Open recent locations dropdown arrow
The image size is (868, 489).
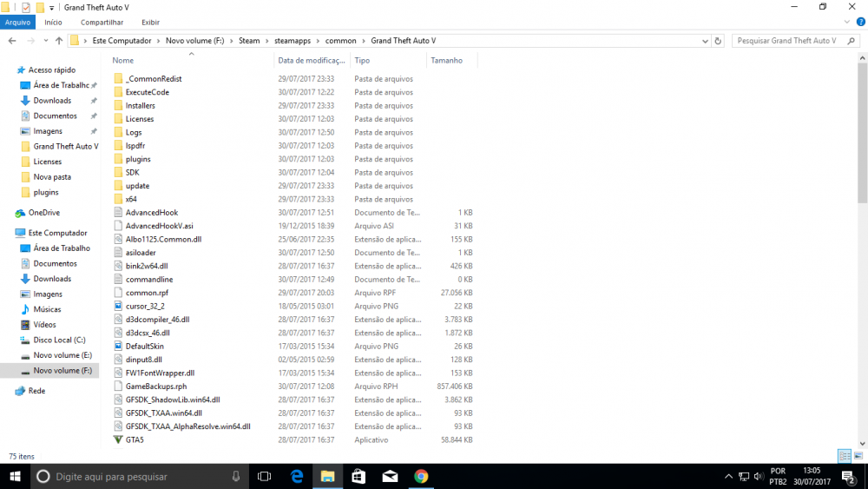pyautogui.click(x=45, y=41)
